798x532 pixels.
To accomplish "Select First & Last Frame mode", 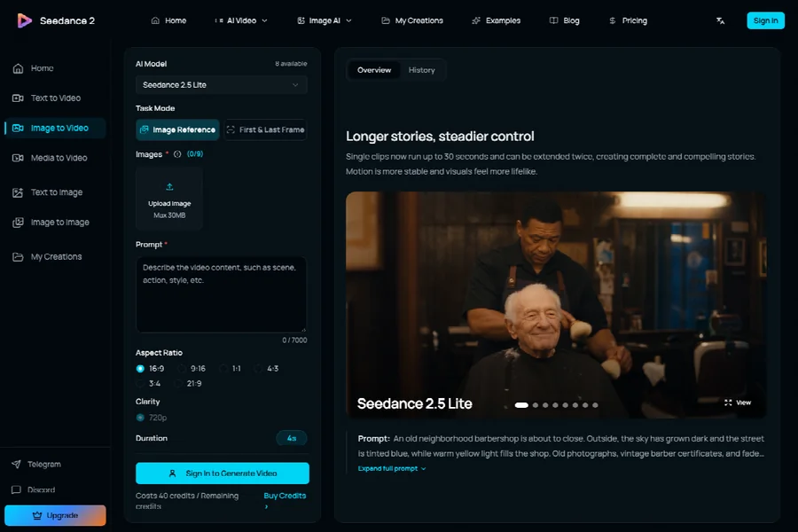I will pyautogui.click(x=266, y=129).
